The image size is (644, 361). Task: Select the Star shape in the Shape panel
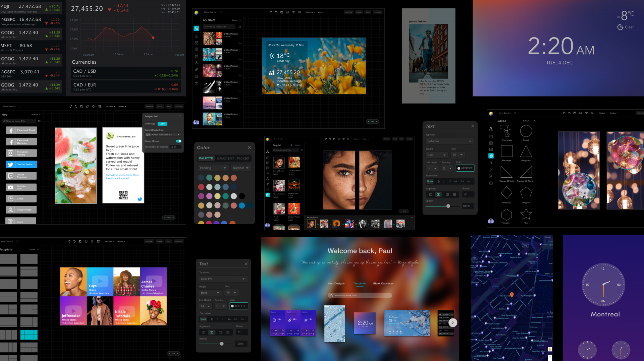[x=526, y=214]
